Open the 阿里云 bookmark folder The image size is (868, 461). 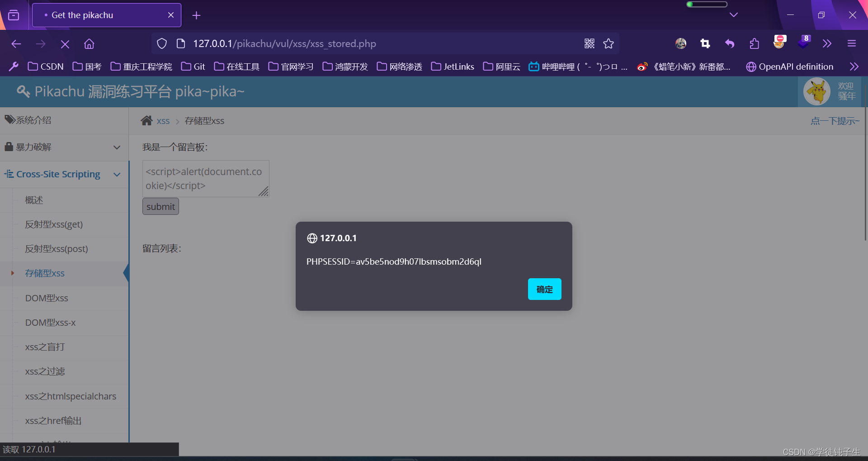502,67
